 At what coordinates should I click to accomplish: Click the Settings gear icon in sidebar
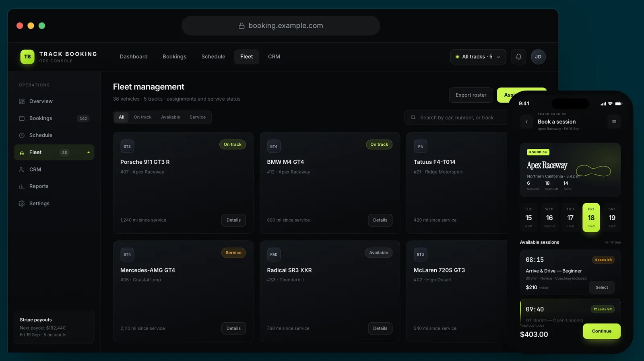coord(22,204)
